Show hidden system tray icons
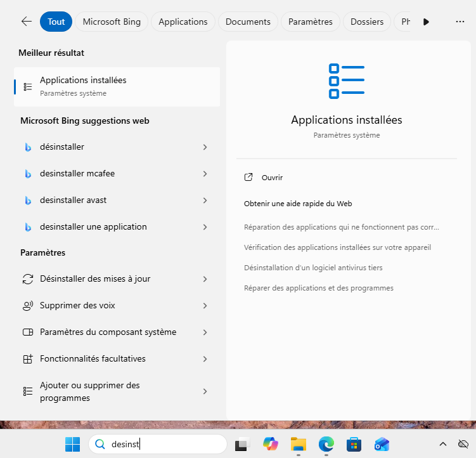Image resolution: width=476 pixels, height=458 pixels. [443, 444]
